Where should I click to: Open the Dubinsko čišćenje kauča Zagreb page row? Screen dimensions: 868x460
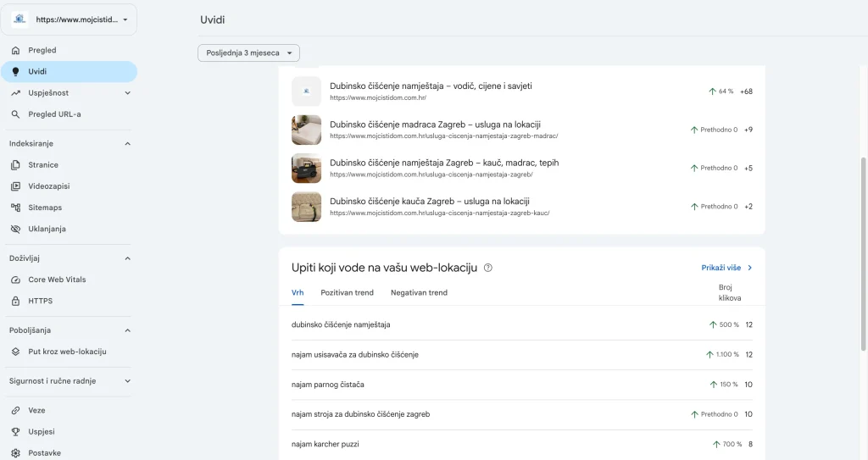[x=522, y=207]
